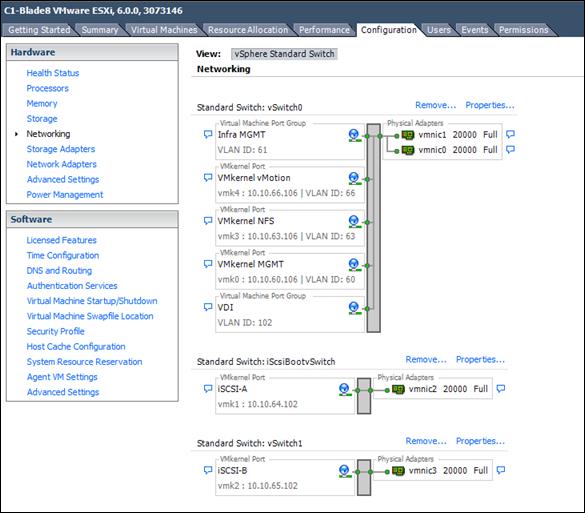
Task: Open Security Profile settings
Action: (55, 331)
